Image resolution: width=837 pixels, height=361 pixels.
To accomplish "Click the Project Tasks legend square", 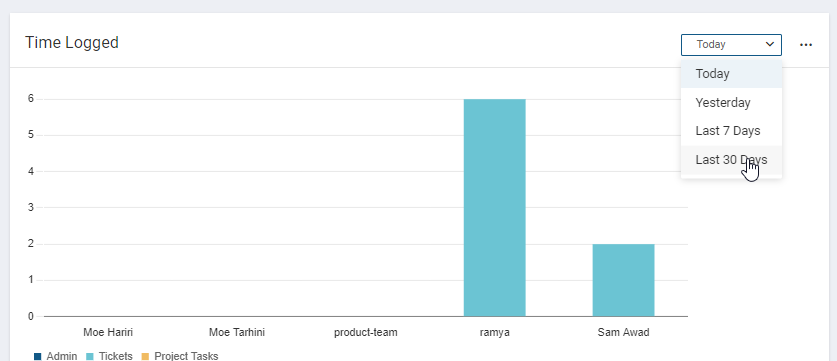I will point(145,356).
